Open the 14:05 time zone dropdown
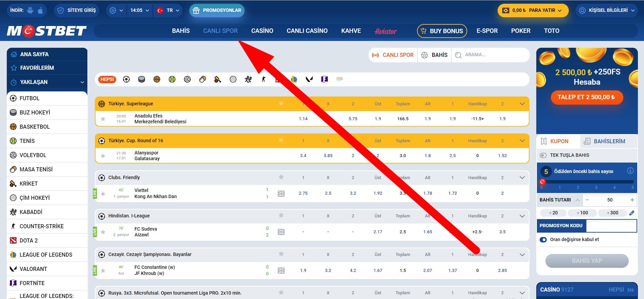This screenshot has height=299, width=644. 140,10
